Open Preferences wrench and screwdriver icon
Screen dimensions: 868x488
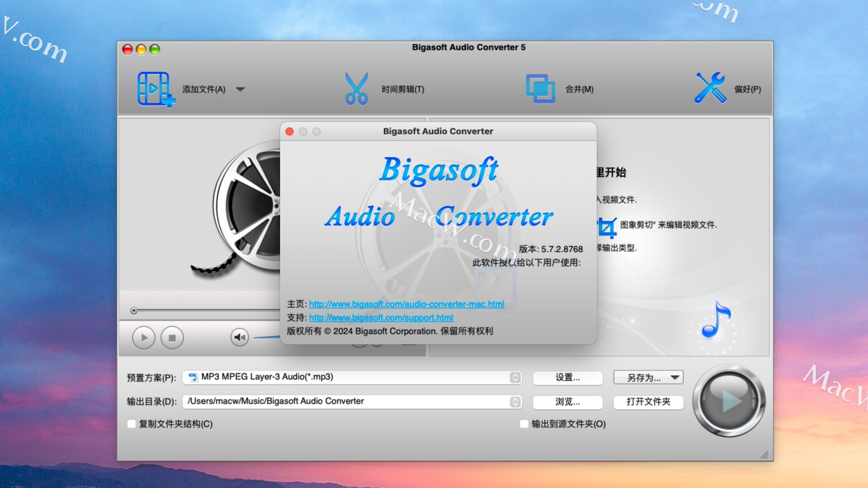tap(710, 88)
